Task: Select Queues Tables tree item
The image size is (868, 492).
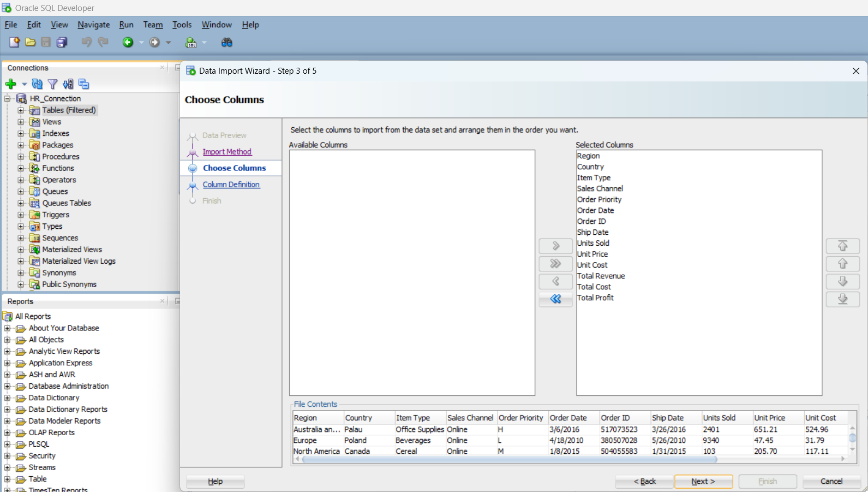Action: tap(67, 203)
